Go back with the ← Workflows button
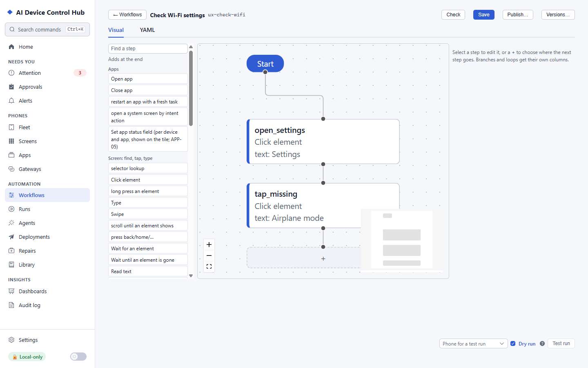This screenshot has height=368, width=588. [x=127, y=15]
